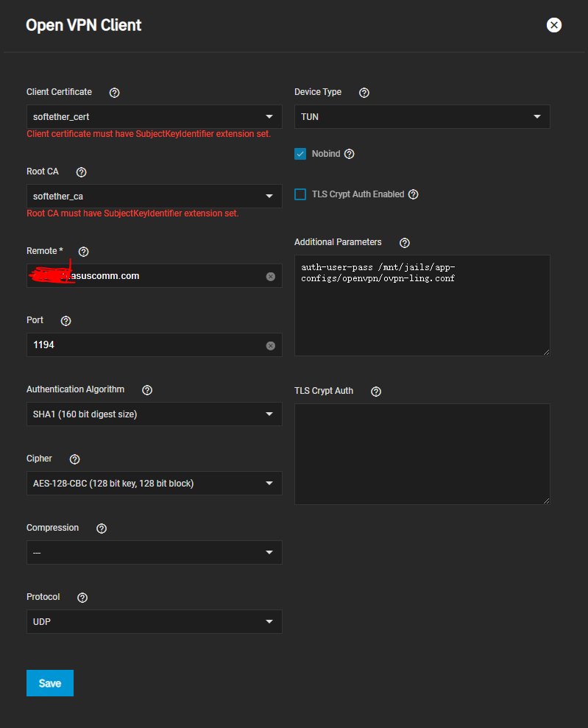Expand the Compression dropdown
Viewport: 588px width, 728px height.
point(154,552)
